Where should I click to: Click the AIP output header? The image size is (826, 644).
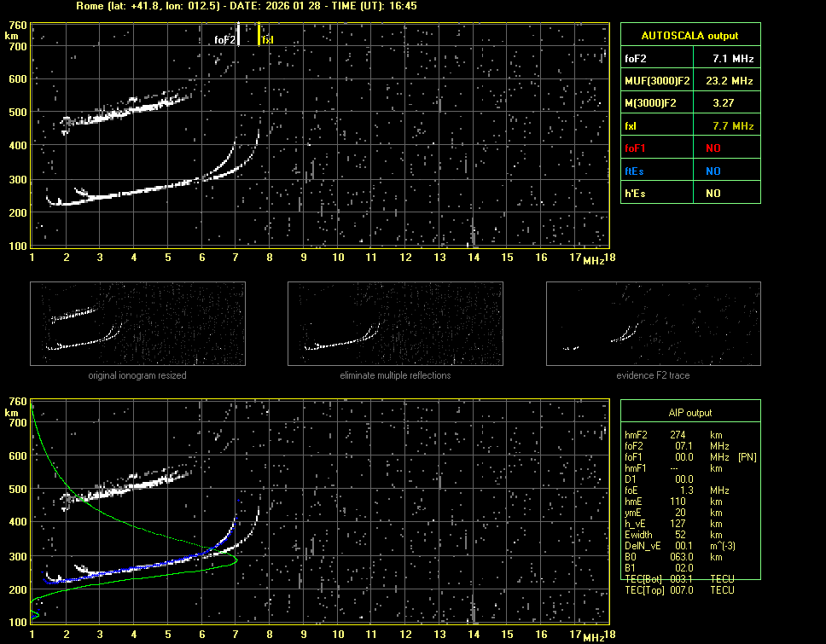pyautogui.click(x=689, y=413)
